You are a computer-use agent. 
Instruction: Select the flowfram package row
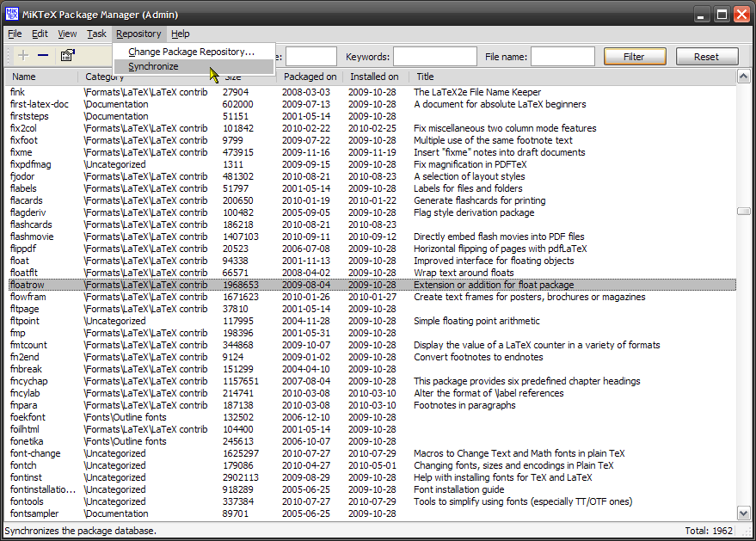(372, 297)
